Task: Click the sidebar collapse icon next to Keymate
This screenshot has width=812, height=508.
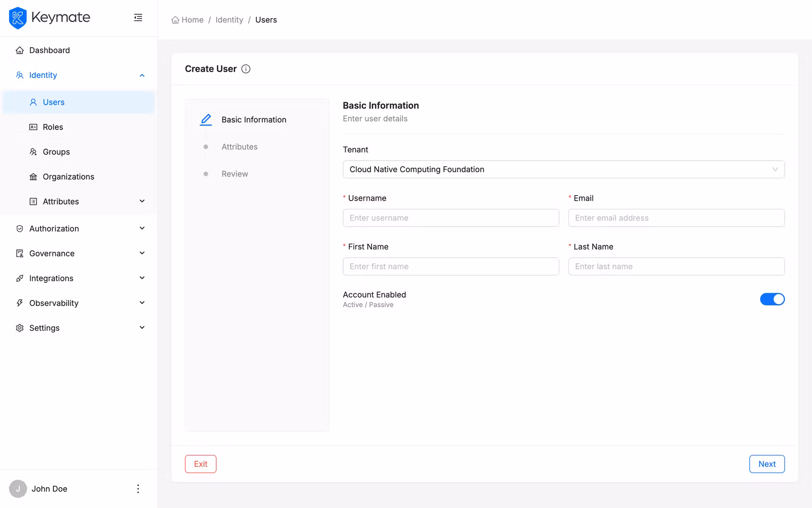Action: [x=138, y=17]
